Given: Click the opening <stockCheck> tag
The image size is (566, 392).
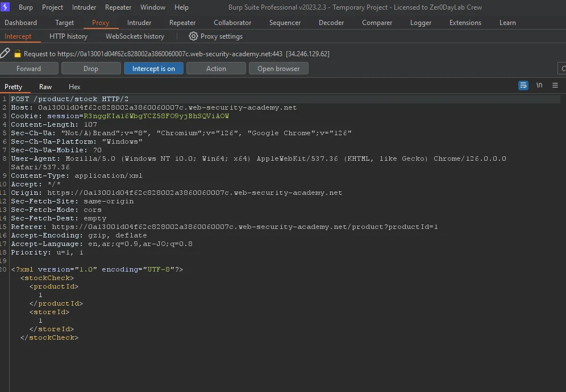Looking at the screenshot, I should [x=47, y=278].
